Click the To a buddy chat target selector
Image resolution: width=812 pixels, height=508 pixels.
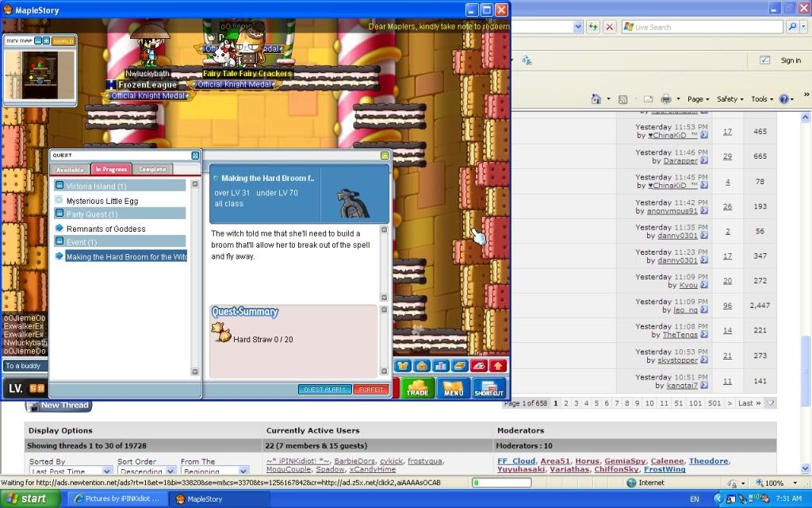click(x=25, y=366)
